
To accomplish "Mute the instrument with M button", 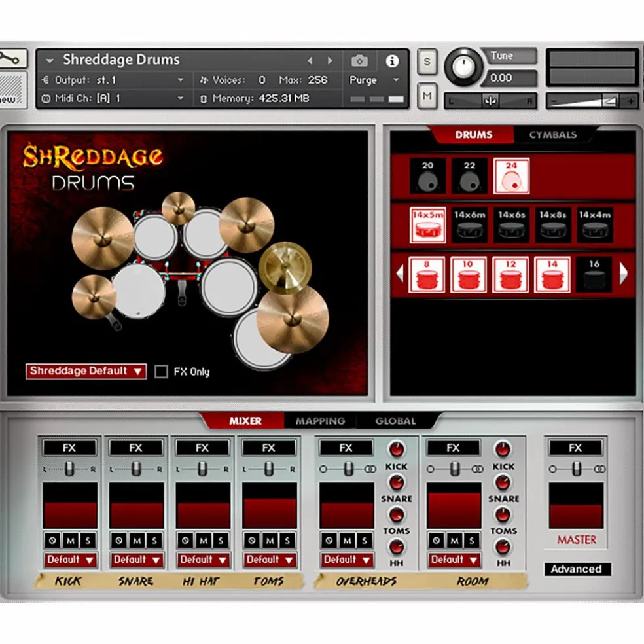I will (x=427, y=96).
